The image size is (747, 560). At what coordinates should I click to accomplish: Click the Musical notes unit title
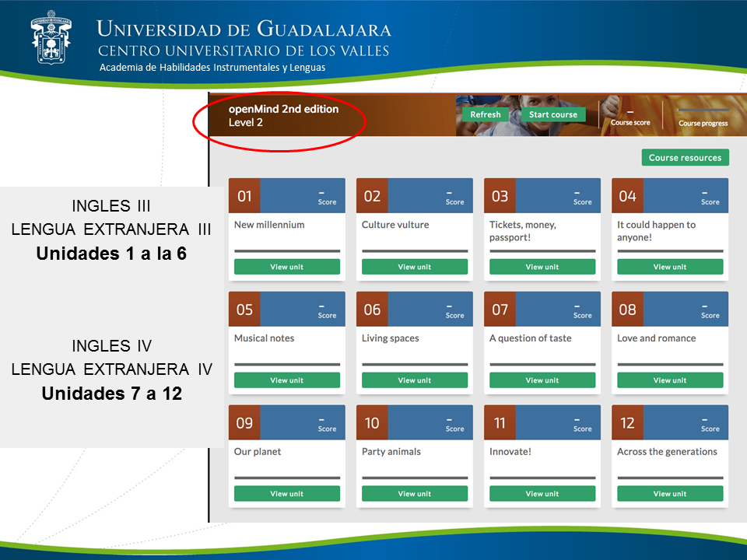click(264, 338)
